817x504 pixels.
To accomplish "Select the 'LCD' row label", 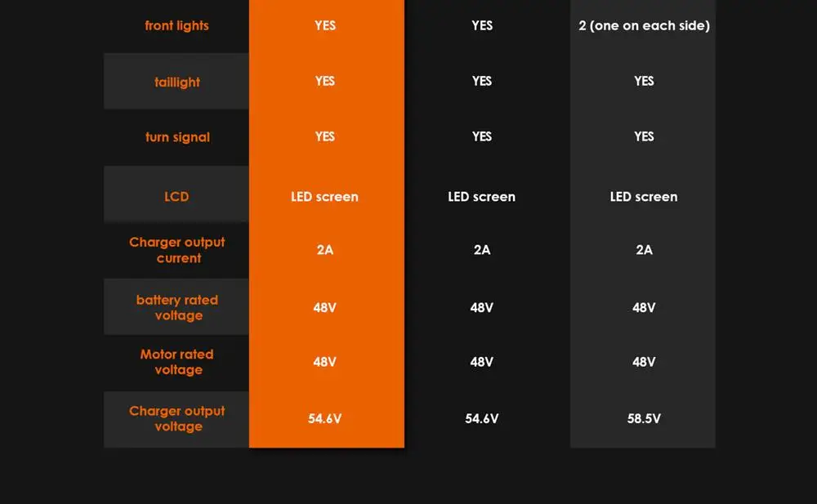I will [176, 196].
